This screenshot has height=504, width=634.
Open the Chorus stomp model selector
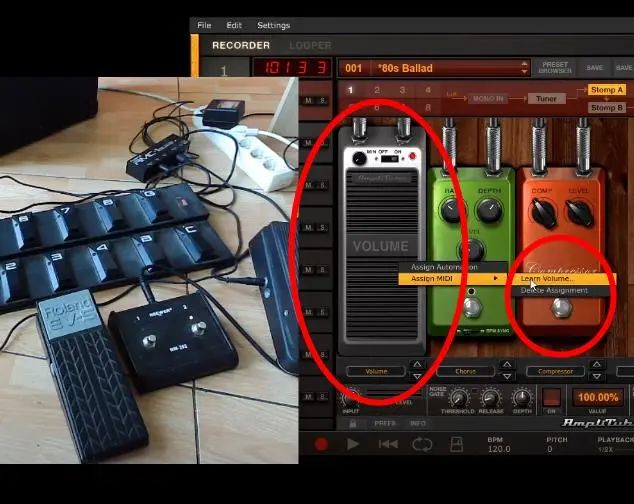[x=465, y=371]
